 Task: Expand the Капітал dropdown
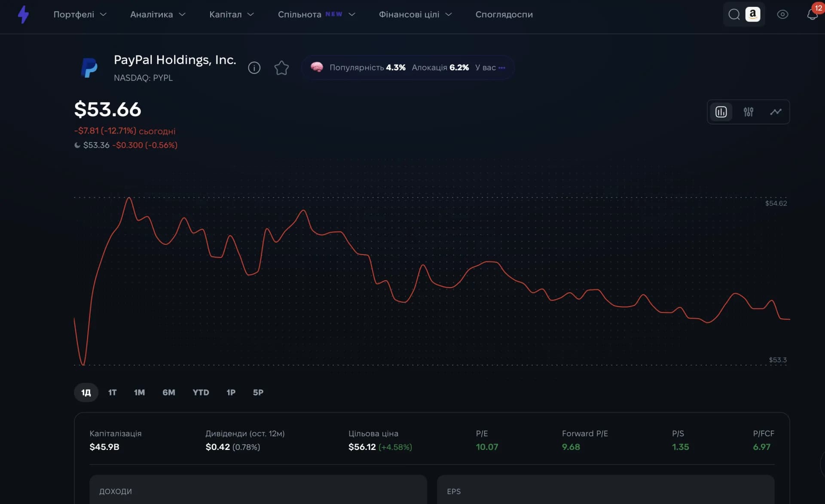pos(232,15)
